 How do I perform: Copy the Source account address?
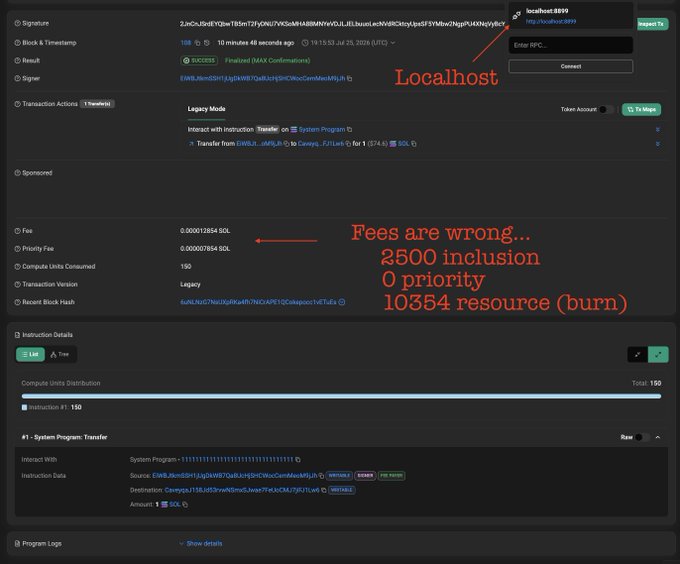pyautogui.click(x=321, y=476)
